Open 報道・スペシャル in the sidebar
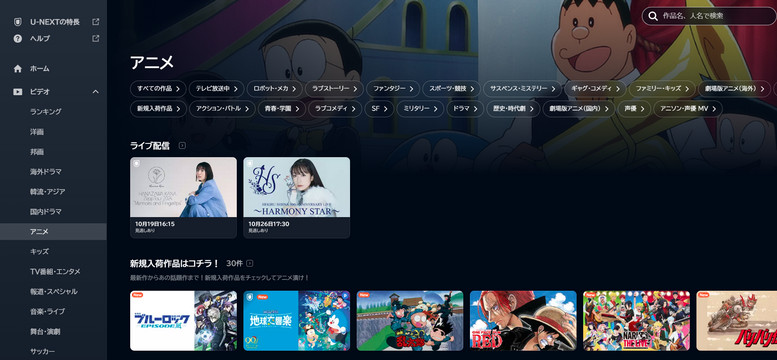The height and width of the screenshot is (360, 777). (53, 292)
